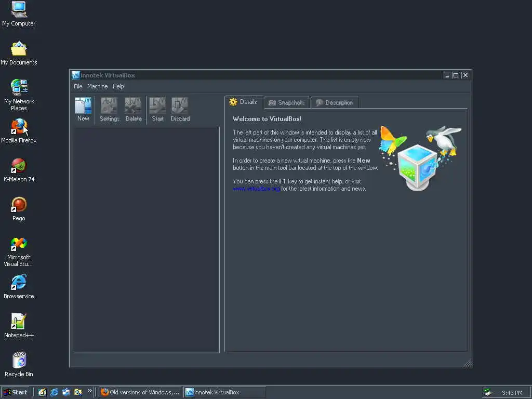The width and height of the screenshot is (532, 399).
Task: Expand the quick launch overflow chevron
Action: tap(89, 391)
